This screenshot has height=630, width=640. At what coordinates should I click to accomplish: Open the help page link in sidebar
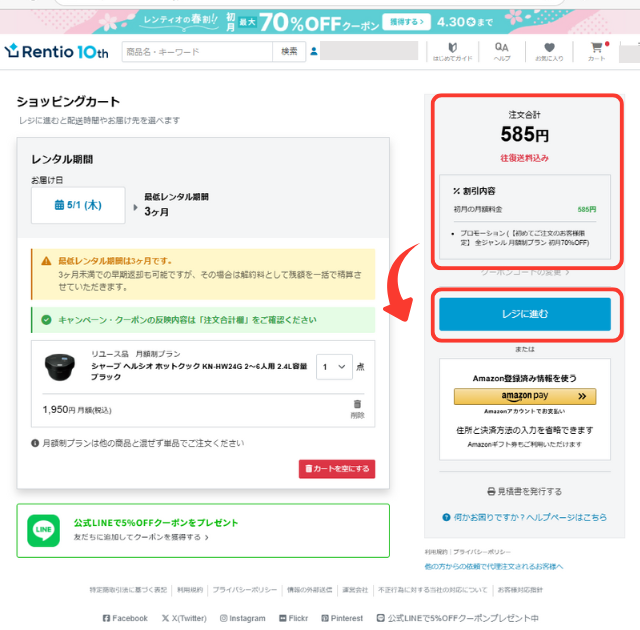point(525,517)
